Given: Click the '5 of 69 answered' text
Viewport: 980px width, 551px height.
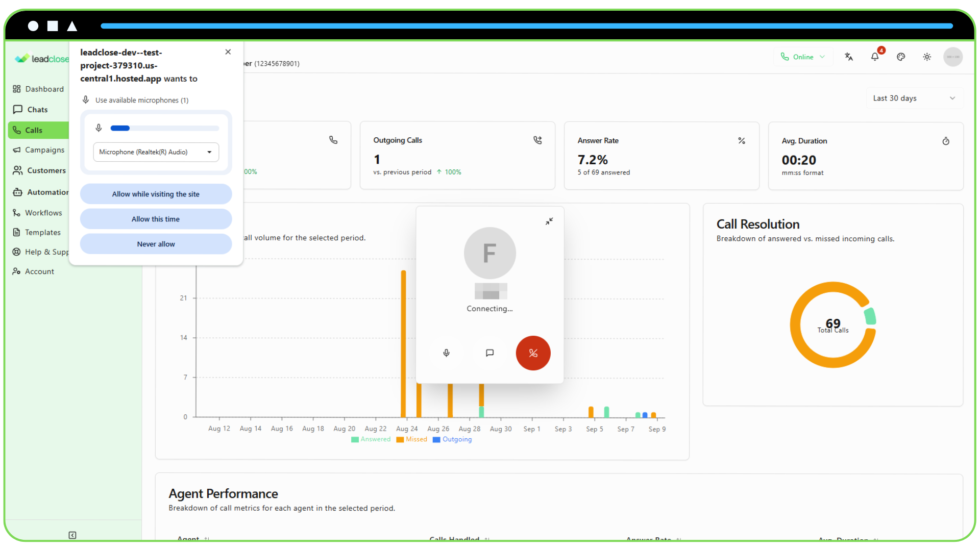Looking at the screenshot, I should click(604, 173).
